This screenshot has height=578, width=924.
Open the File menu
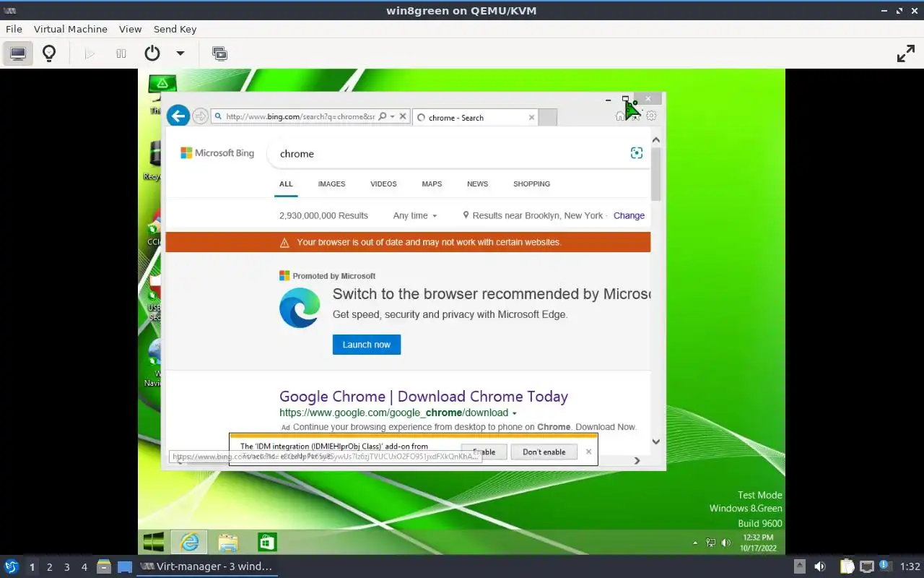[14, 30]
